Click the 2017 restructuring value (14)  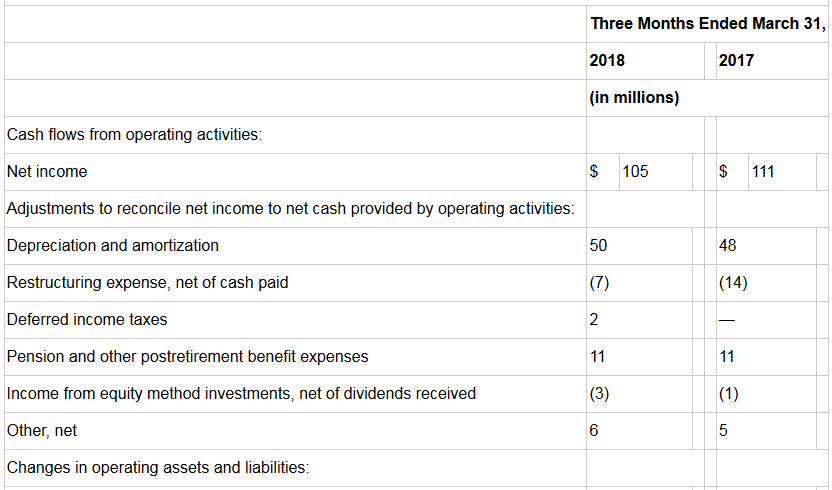click(733, 283)
